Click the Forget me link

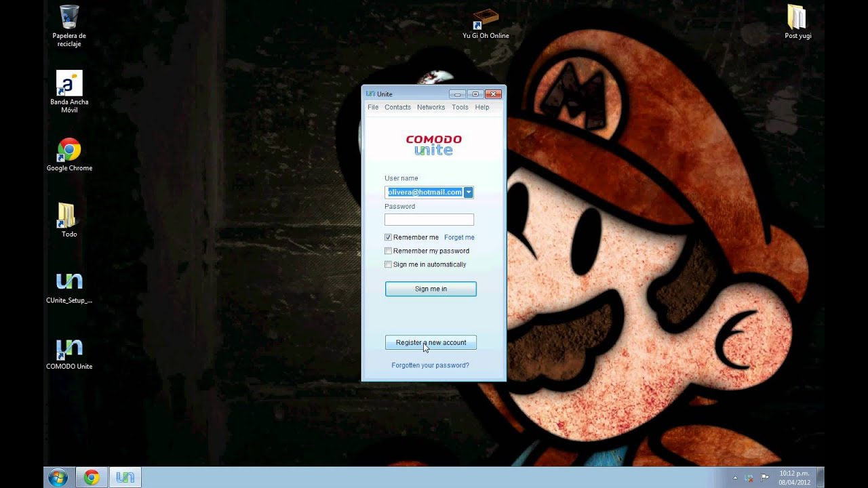click(459, 237)
